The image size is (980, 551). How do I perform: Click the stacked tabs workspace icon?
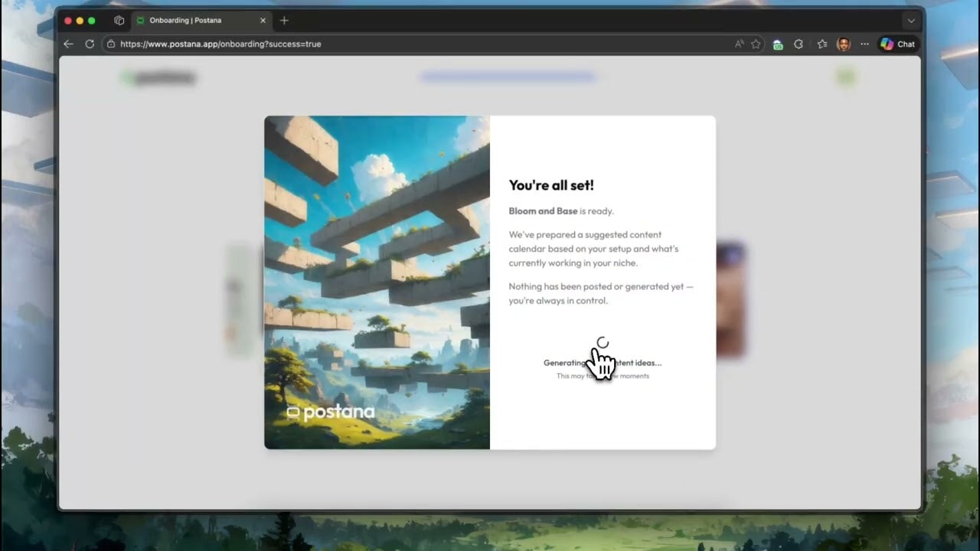click(x=119, y=21)
